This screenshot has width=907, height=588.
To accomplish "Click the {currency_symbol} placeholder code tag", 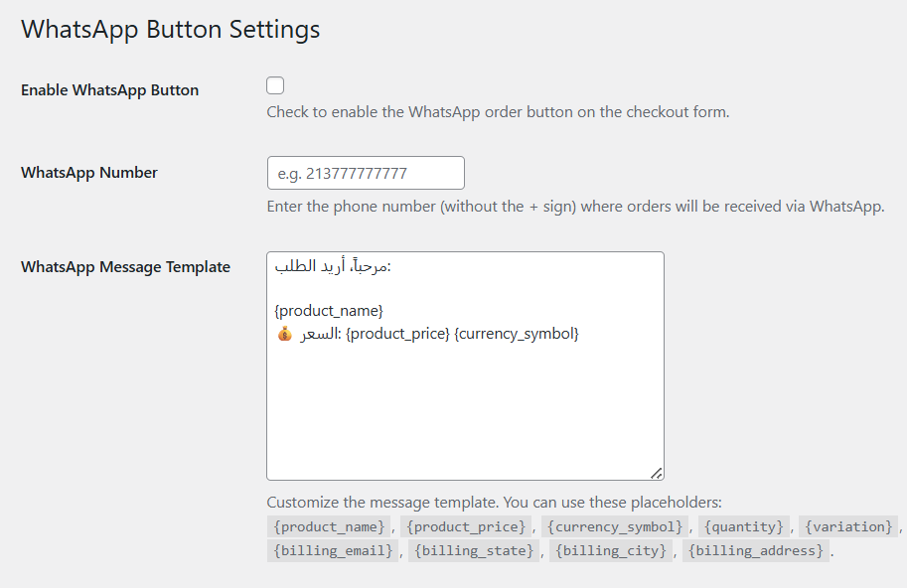I will (615, 526).
